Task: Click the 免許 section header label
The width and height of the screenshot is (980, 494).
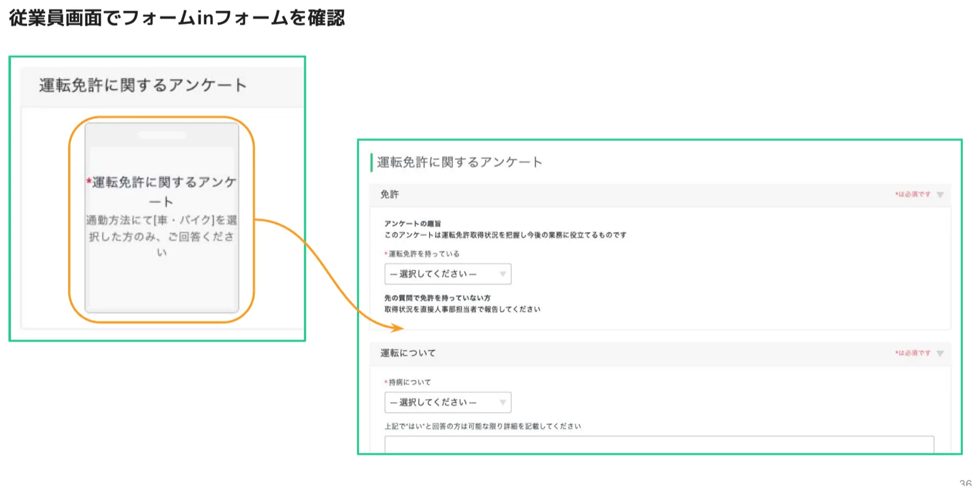Action: [390, 194]
